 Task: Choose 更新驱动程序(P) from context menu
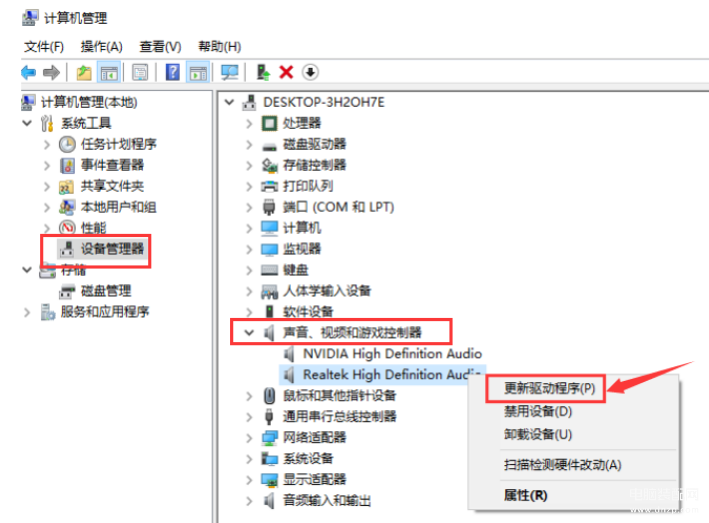pos(549,388)
